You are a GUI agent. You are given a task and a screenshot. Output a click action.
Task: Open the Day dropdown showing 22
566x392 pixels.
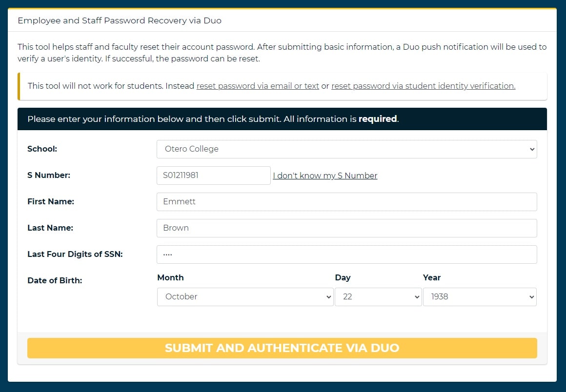tap(378, 297)
